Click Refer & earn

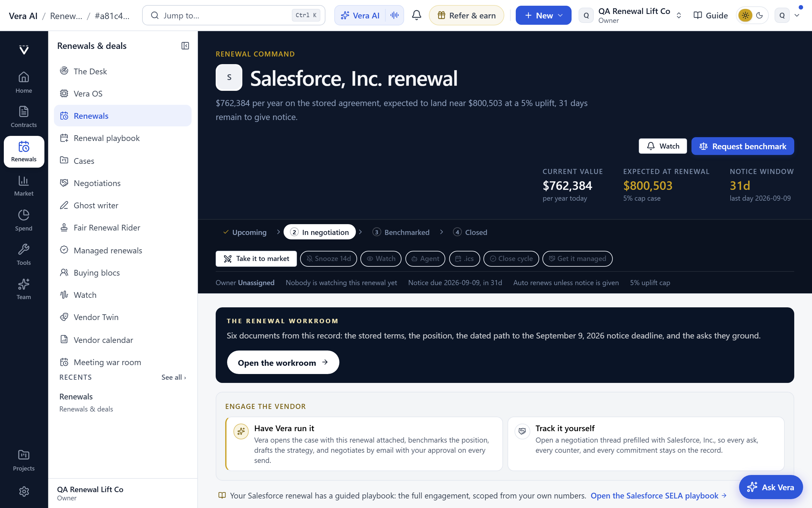coord(466,15)
